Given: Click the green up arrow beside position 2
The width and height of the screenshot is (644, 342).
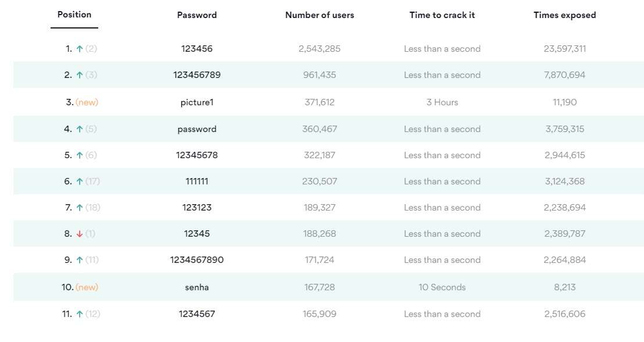Looking at the screenshot, I should 80,75.
